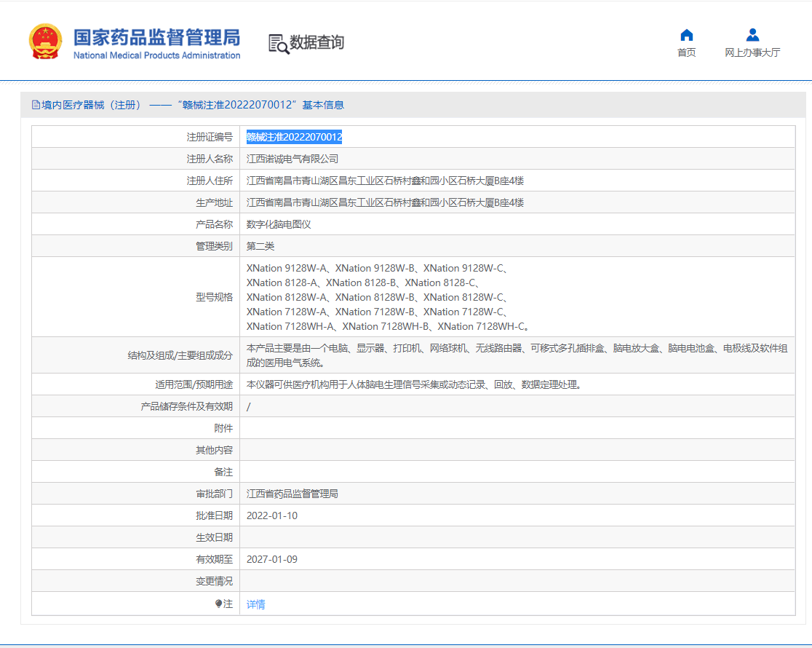Click the bullet icon beside 注
Image resolution: width=812 pixels, height=648 pixels.
coord(218,604)
